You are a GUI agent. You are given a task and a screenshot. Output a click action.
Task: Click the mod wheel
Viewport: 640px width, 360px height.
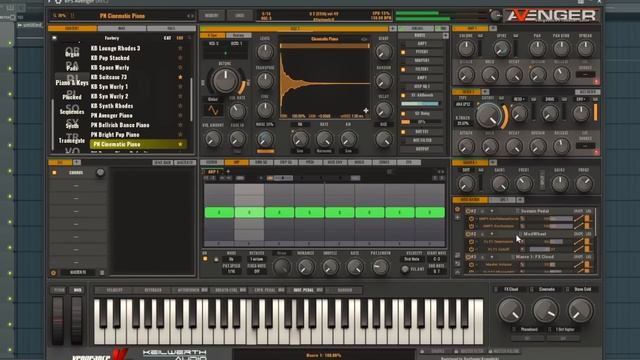click(x=77, y=320)
